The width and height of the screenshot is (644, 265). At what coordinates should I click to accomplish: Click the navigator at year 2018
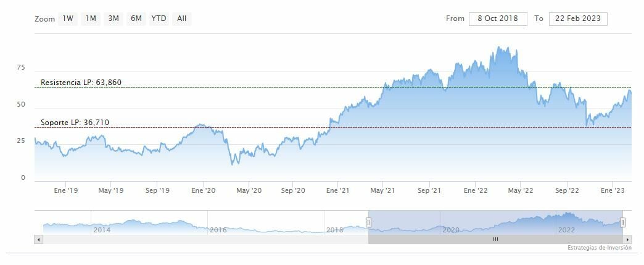pyautogui.click(x=334, y=229)
